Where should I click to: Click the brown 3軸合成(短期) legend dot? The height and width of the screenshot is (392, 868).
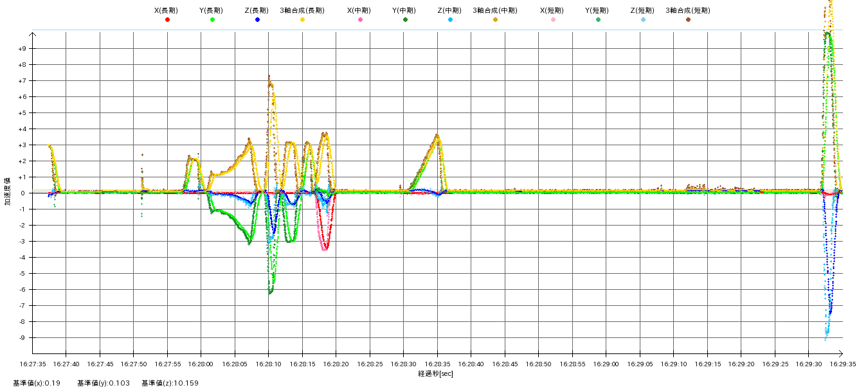click(x=688, y=20)
